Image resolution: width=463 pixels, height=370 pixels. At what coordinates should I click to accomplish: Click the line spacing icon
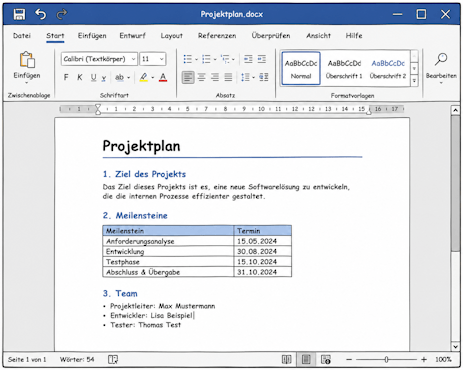click(x=245, y=77)
